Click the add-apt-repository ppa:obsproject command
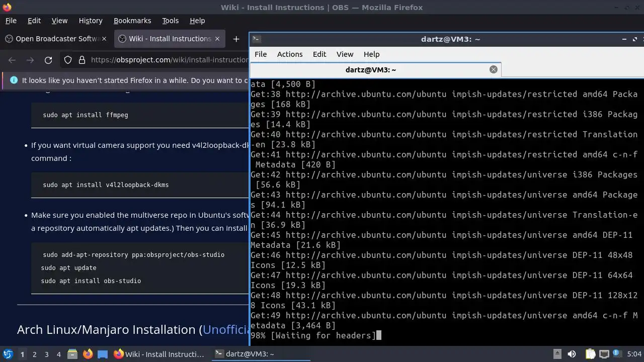 133,255
